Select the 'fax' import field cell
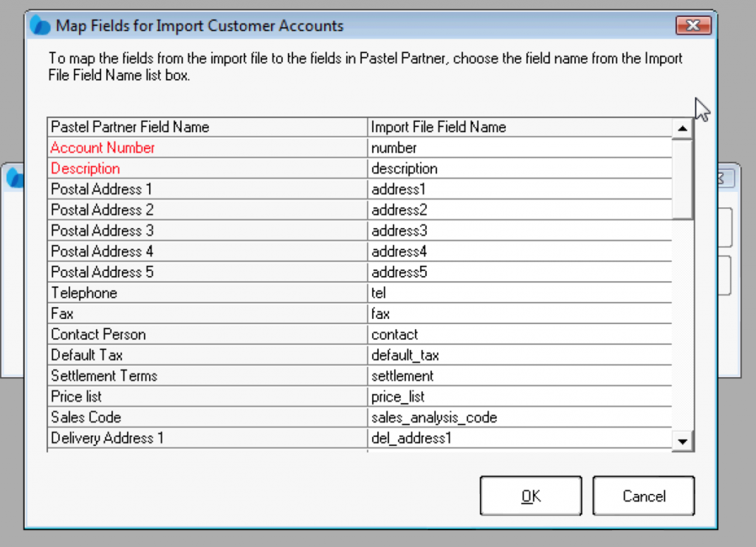 coord(520,313)
